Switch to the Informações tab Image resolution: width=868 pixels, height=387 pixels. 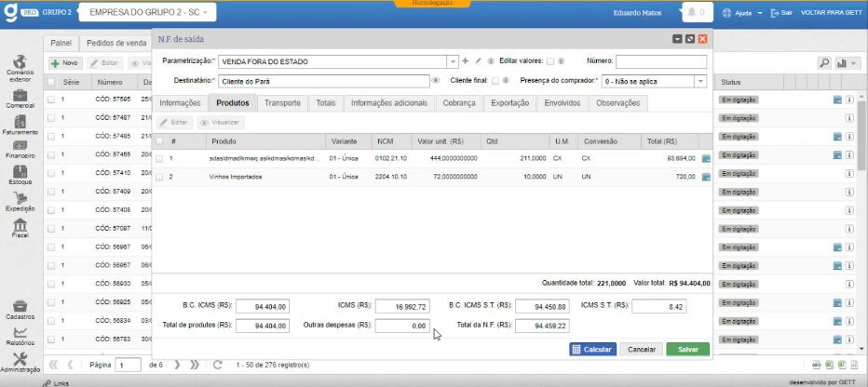(180, 103)
